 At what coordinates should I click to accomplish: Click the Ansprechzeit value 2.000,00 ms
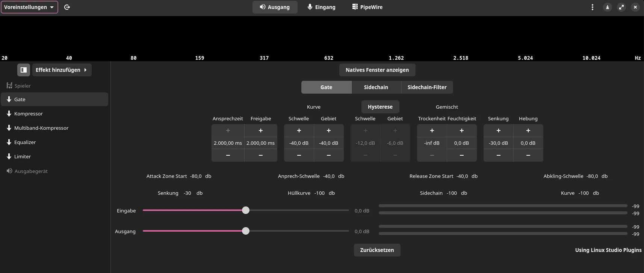[228, 143]
